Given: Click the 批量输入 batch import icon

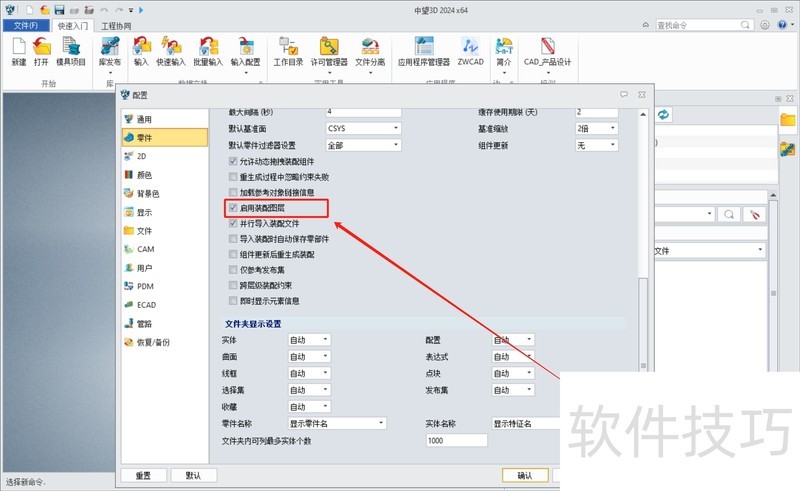Looking at the screenshot, I should tap(208, 52).
